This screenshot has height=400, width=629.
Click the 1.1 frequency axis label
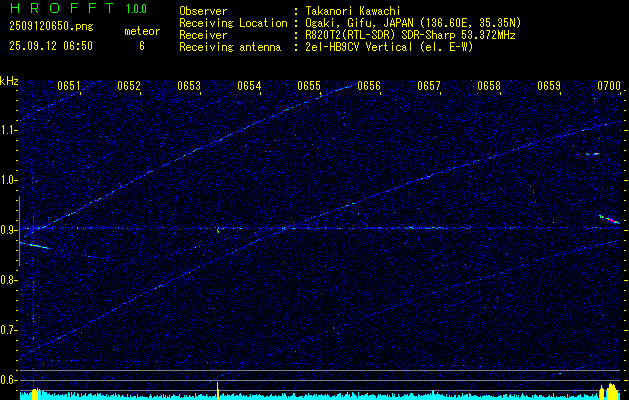click(x=9, y=130)
